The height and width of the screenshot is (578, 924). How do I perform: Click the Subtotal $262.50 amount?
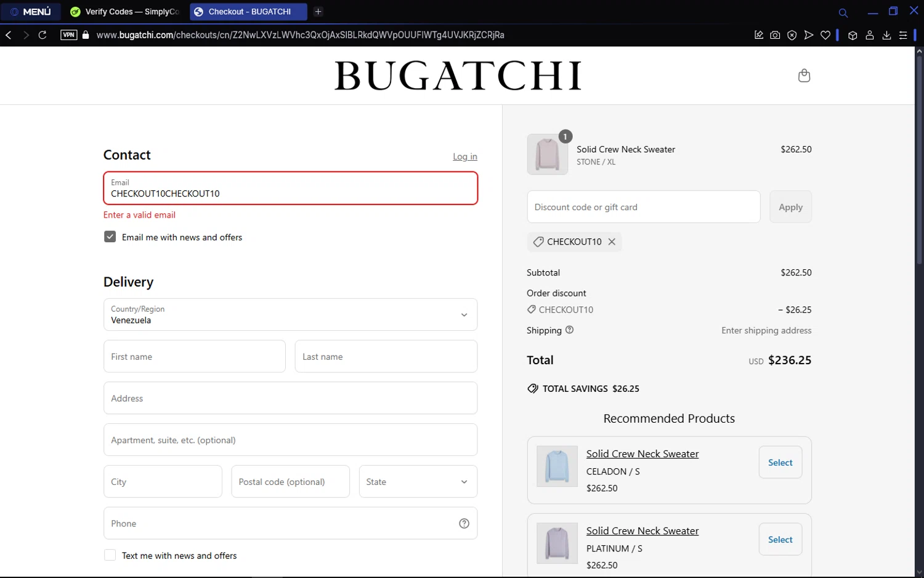coord(796,272)
